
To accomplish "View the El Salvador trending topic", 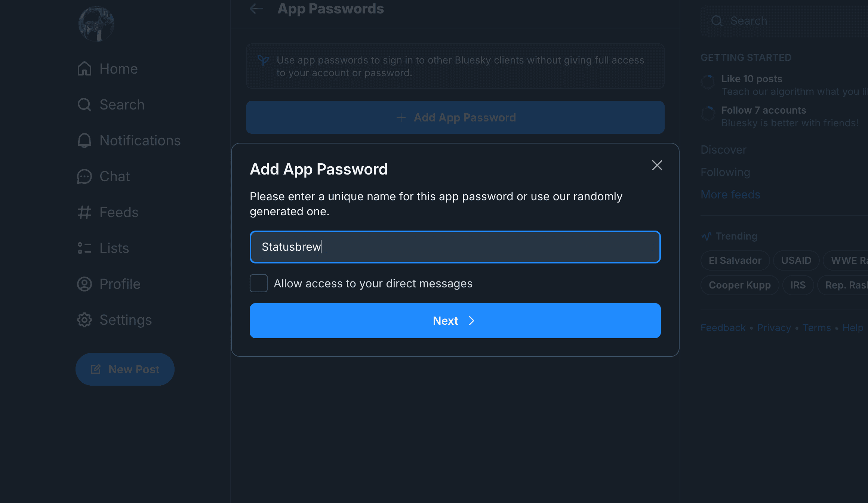I will [x=735, y=260].
